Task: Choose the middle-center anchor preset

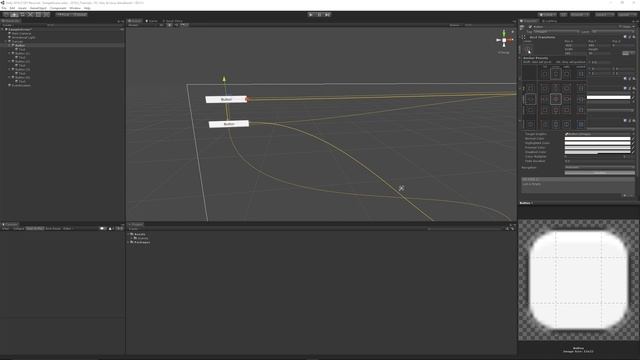Action: 556,99
